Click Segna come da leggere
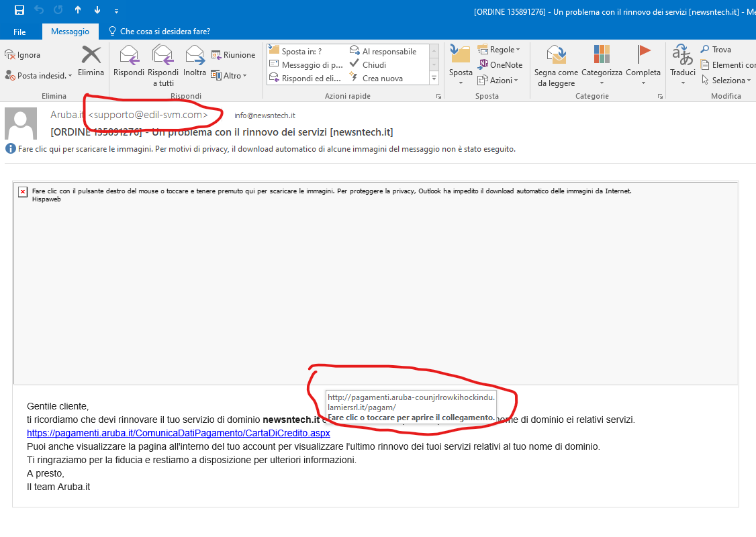Image resolution: width=756 pixels, height=537 pixels. (556, 66)
